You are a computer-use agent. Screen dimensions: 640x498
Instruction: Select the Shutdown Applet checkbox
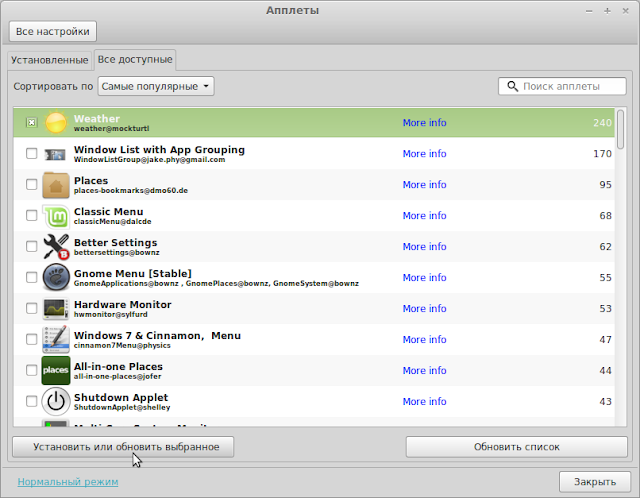coord(31,401)
